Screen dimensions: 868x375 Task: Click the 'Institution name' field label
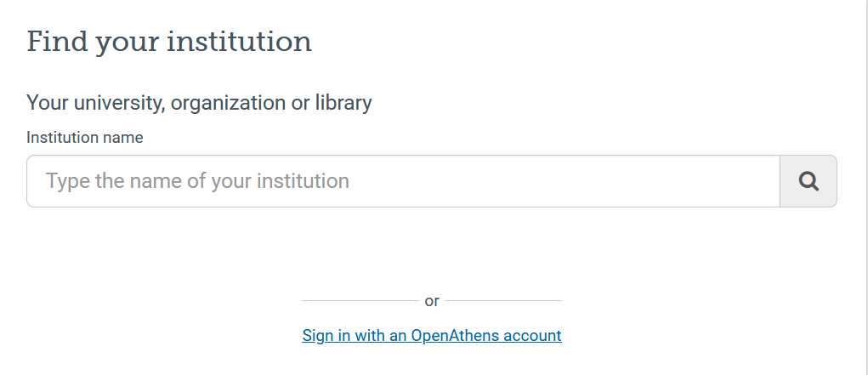(85, 137)
